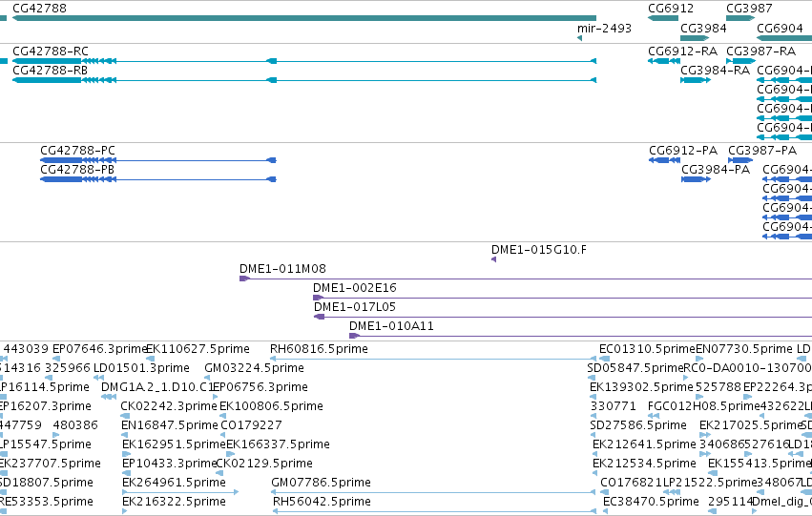Select the CG42788-PC protein feature
Image resolution: width=812 pixels, height=516 pixels.
[x=158, y=160]
